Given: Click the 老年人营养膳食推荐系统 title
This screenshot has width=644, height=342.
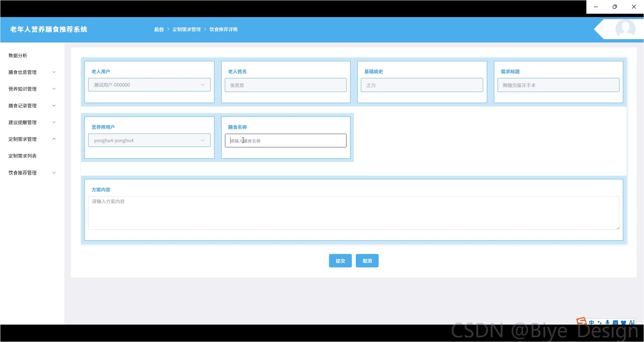Looking at the screenshot, I should point(49,29).
